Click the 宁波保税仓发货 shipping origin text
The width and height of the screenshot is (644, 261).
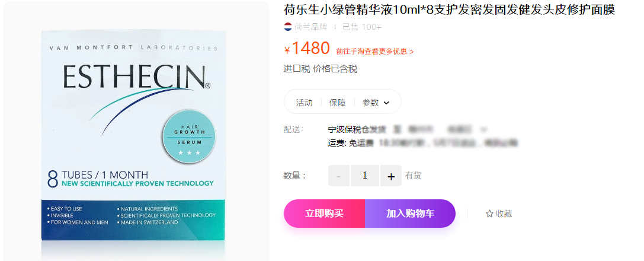357,129
